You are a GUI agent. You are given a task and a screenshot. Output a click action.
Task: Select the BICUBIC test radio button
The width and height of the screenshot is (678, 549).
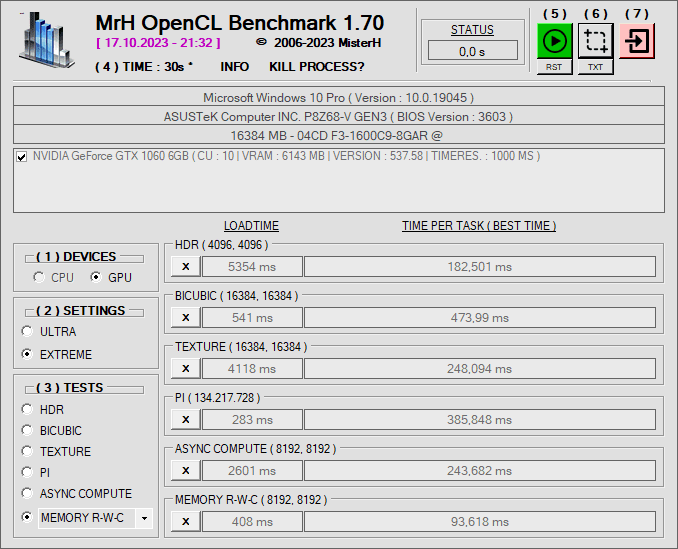pyautogui.click(x=27, y=430)
